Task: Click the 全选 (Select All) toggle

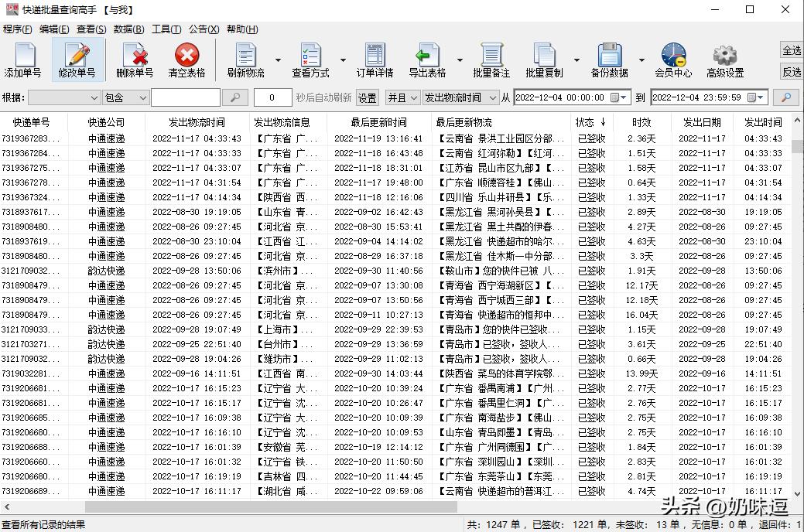Action: 791,49
